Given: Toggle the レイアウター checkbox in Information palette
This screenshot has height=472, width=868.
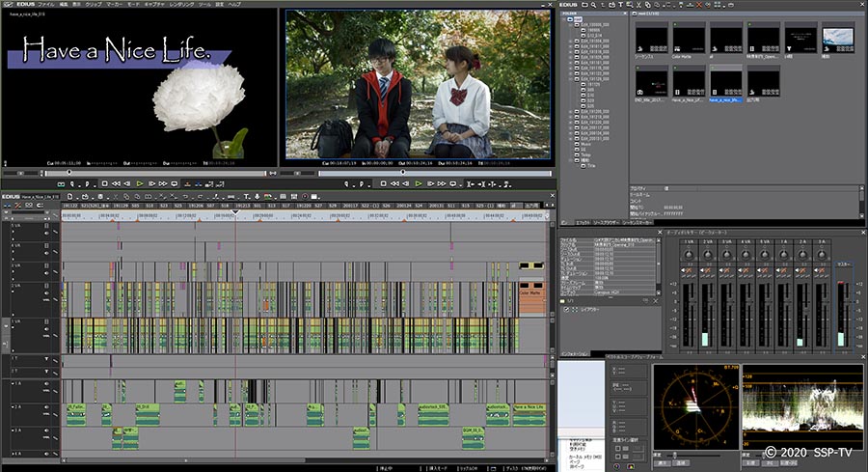Looking at the screenshot, I should 566,310.
